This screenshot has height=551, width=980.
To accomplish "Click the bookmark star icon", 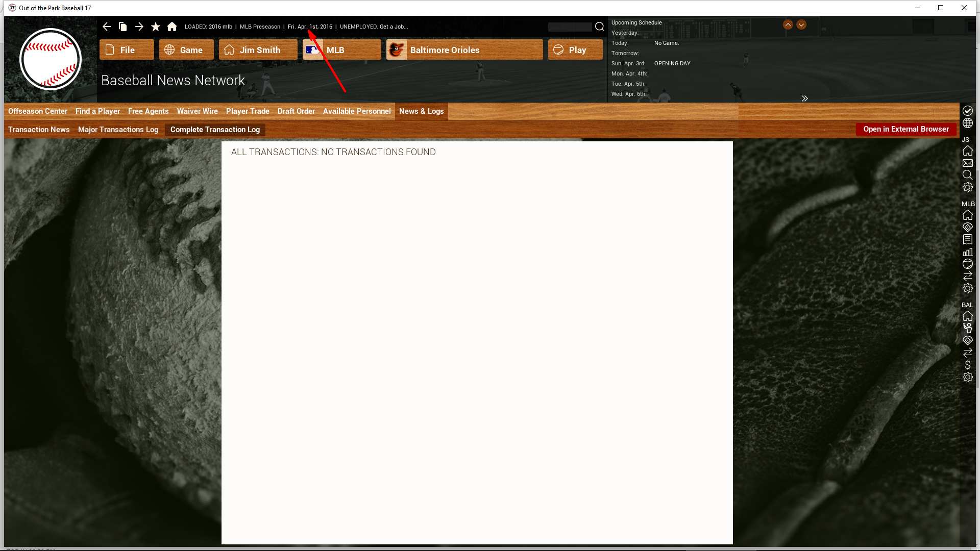I will coord(156,27).
